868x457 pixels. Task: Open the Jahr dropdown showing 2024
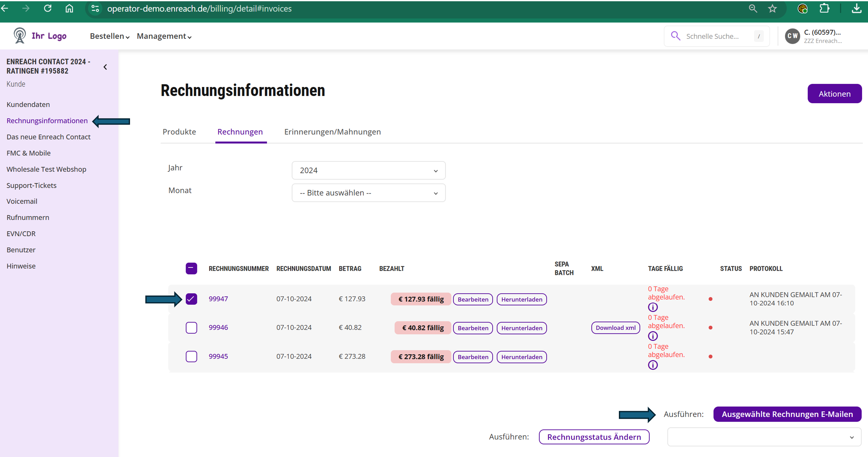tap(368, 170)
